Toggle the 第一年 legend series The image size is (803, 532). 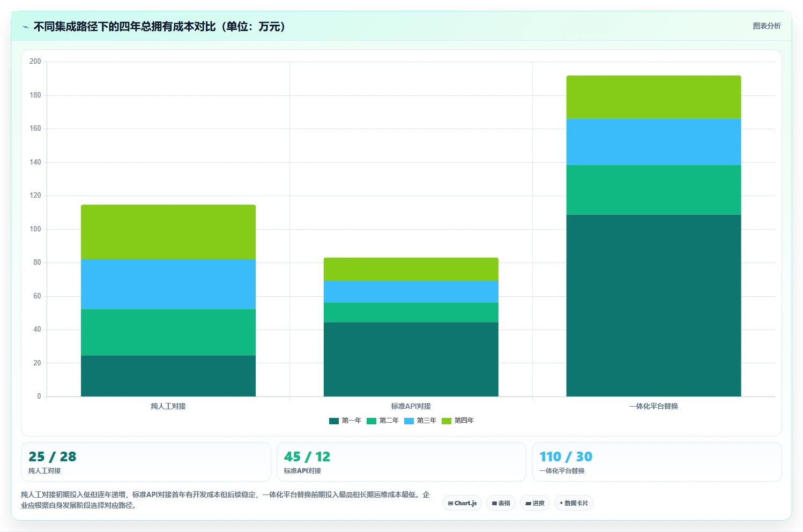[x=345, y=421]
